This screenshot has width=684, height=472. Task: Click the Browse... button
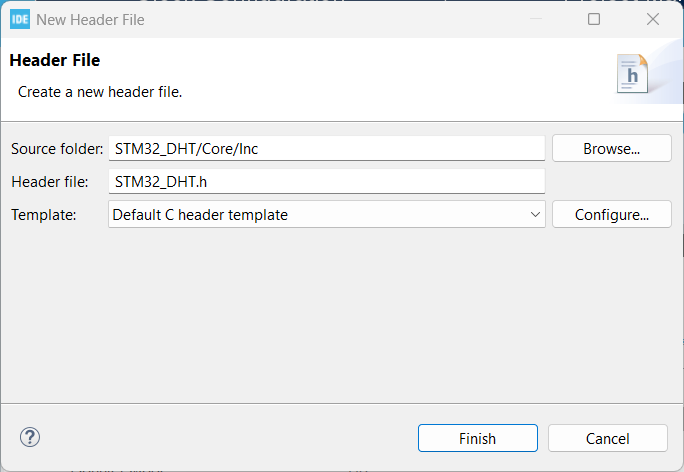(x=612, y=148)
